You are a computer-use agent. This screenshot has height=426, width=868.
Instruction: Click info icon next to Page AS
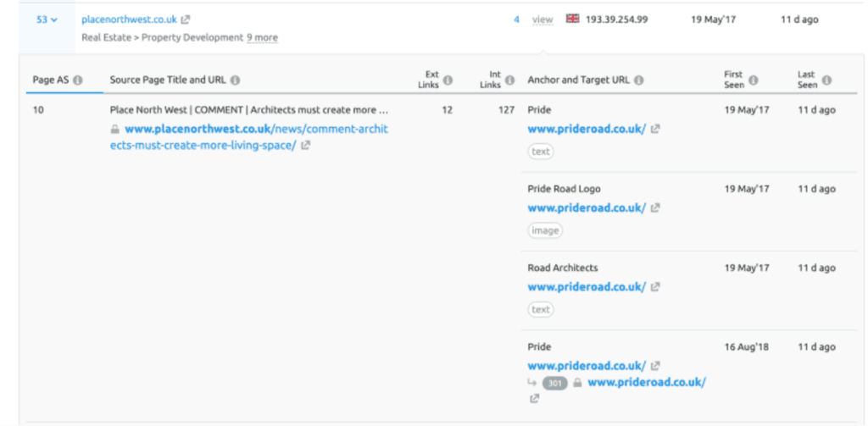coord(77,80)
